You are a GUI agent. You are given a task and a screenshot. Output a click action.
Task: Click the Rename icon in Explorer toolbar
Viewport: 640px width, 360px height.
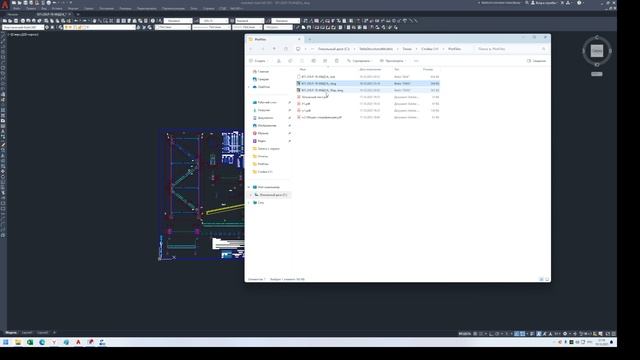point(313,61)
